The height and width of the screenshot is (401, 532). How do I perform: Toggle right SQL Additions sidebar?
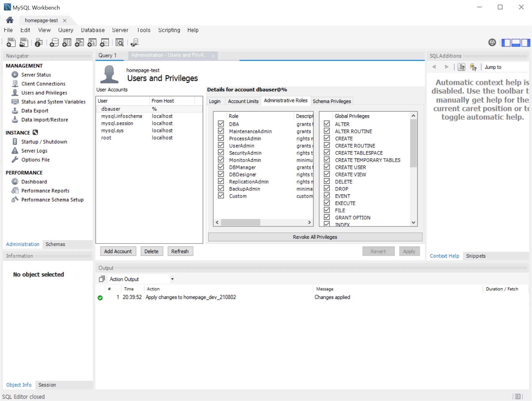tap(526, 43)
